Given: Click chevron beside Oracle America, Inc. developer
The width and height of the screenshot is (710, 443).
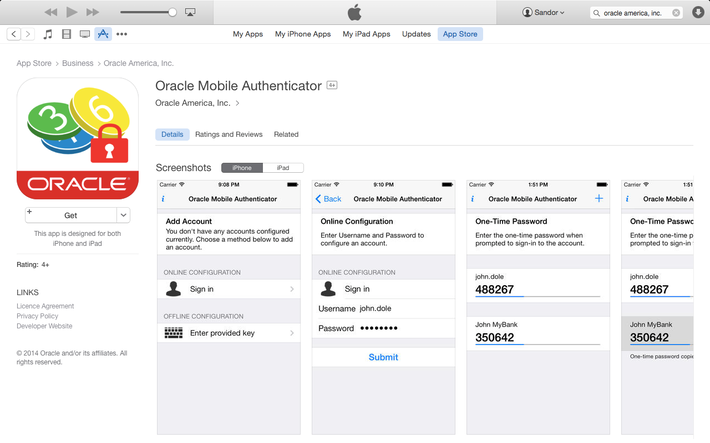Looking at the screenshot, I should tap(237, 103).
